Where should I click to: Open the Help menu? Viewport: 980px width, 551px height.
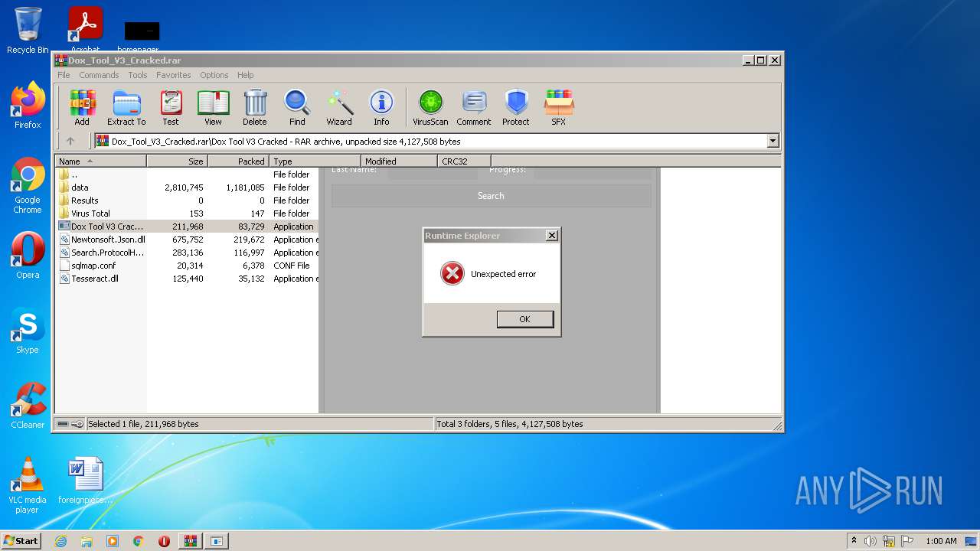pyautogui.click(x=245, y=75)
